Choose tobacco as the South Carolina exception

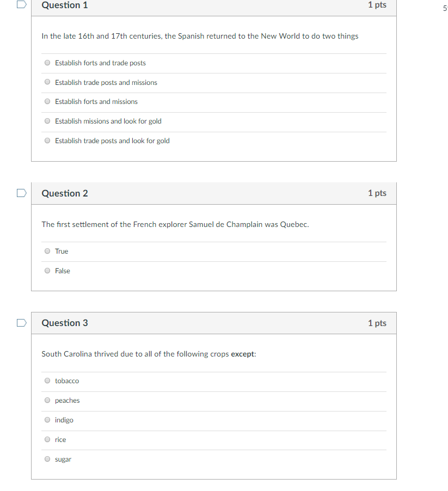[47, 381]
